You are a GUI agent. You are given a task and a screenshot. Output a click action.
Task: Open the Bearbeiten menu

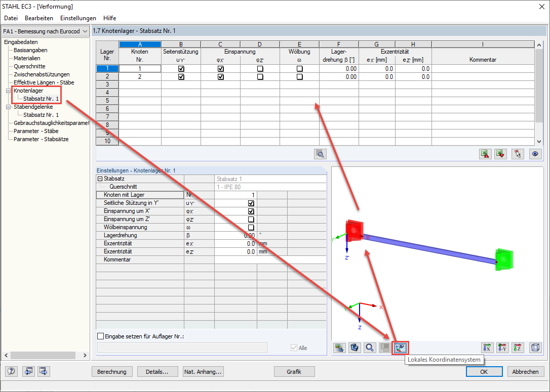(39, 18)
